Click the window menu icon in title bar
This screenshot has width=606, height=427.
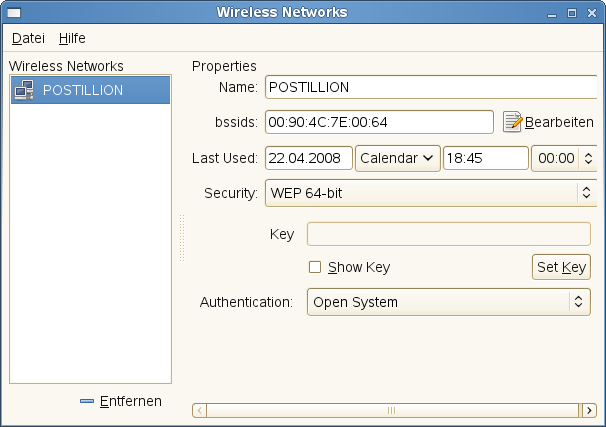(11, 13)
